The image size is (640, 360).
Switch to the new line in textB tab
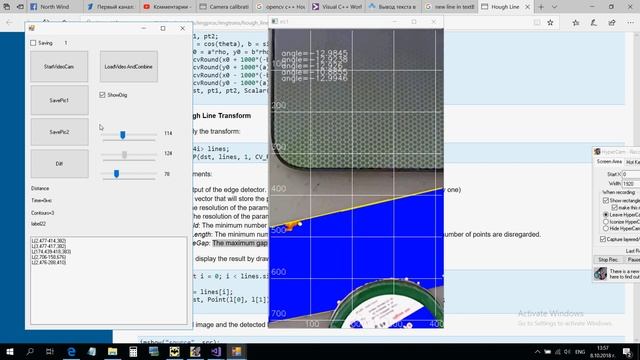click(x=449, y=7)
